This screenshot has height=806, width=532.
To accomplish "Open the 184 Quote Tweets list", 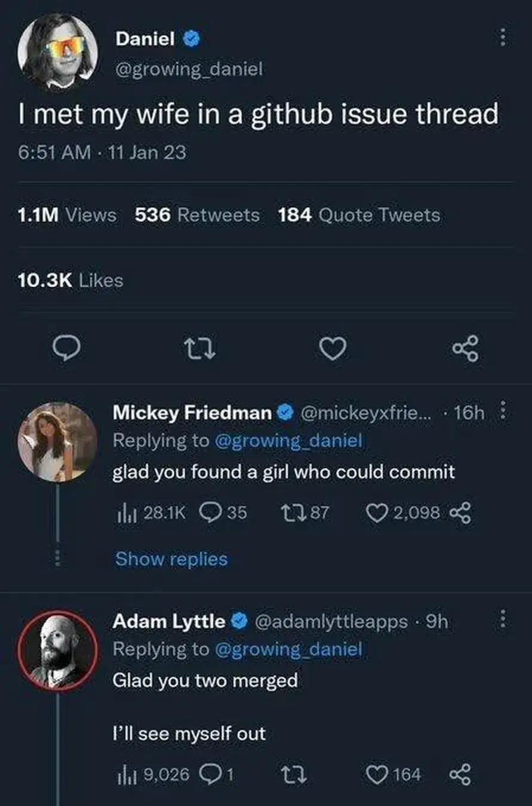I will tap(359, 215).
